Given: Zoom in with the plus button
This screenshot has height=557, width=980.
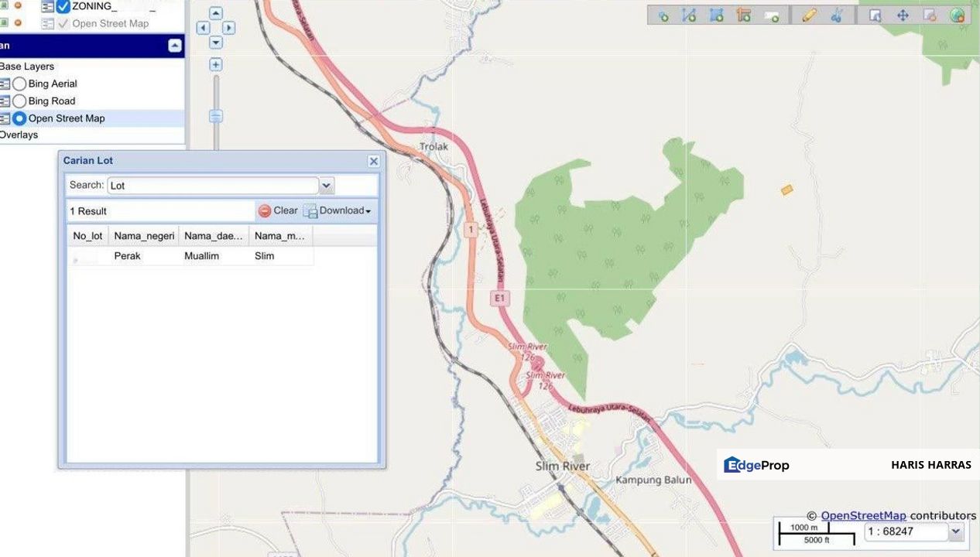Looking at the screenshot, I should coord(216,65).
